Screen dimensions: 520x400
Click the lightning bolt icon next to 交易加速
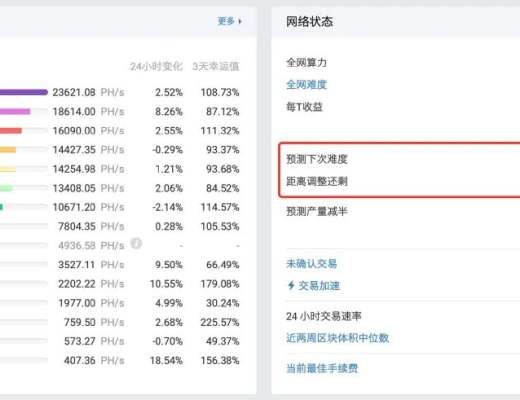pyautogui.click(x=291, y=285)
